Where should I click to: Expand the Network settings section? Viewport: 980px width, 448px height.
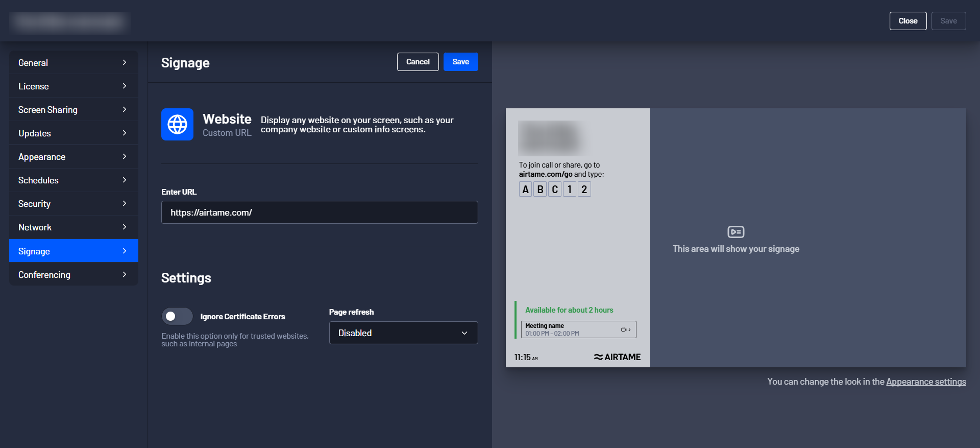tap(73, 227)
